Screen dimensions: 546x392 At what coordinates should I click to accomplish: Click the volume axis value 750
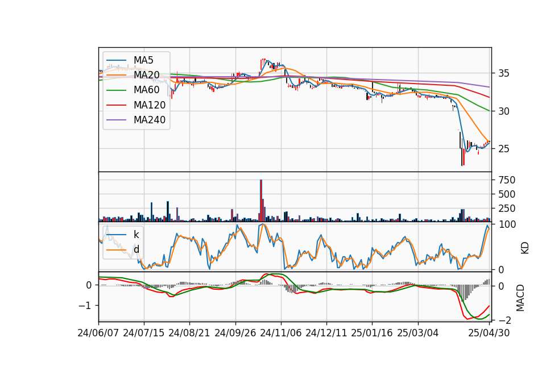[507, 180]
